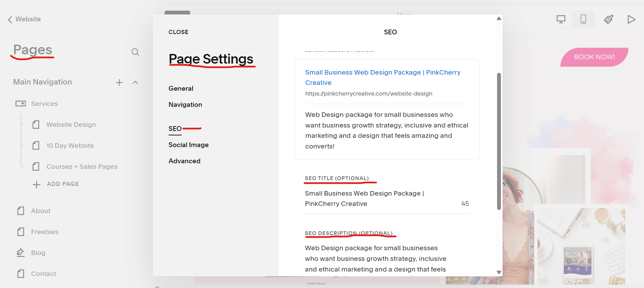
Task: Open the site styles paintbrush tool
Action: pyautogui.click(x=609, y=19)
